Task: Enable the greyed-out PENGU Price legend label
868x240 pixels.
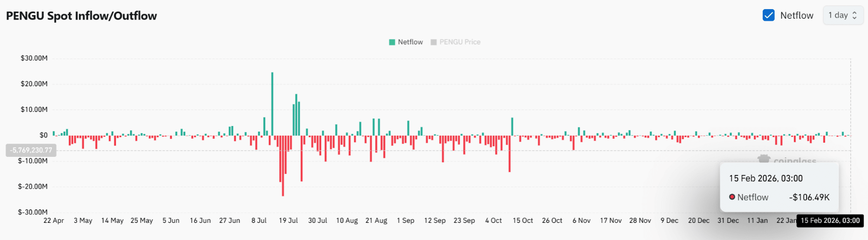Action: [460, 42]
